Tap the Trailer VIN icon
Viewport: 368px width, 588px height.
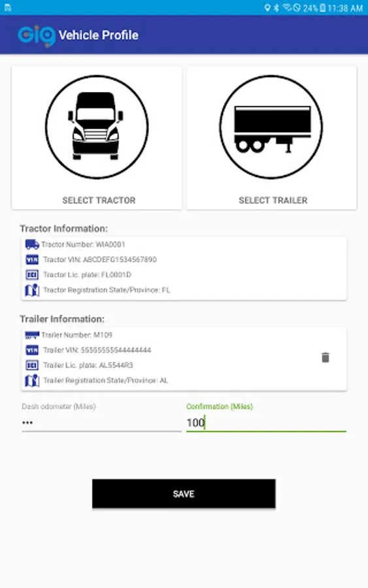pyautogui.click(x=32, y=350)
